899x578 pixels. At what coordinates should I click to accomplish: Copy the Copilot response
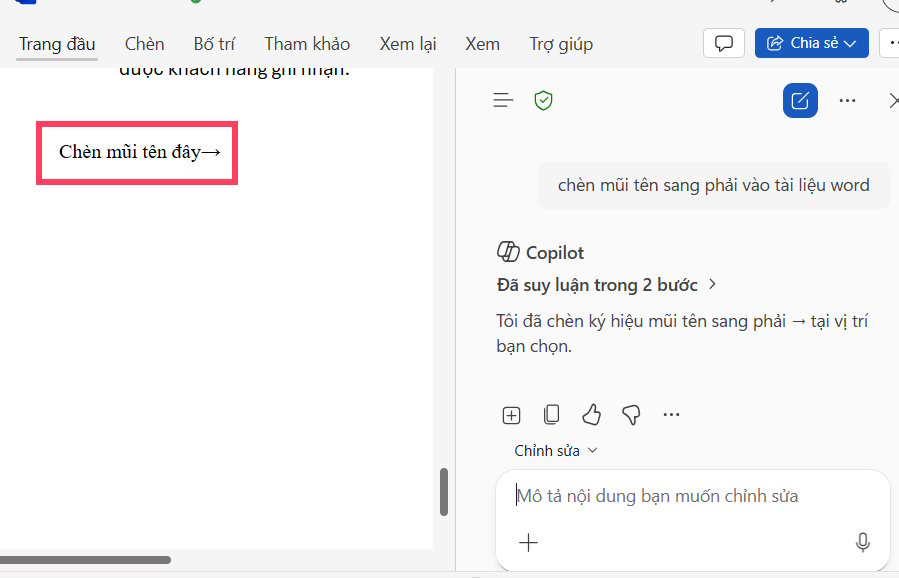coord(551,414)
